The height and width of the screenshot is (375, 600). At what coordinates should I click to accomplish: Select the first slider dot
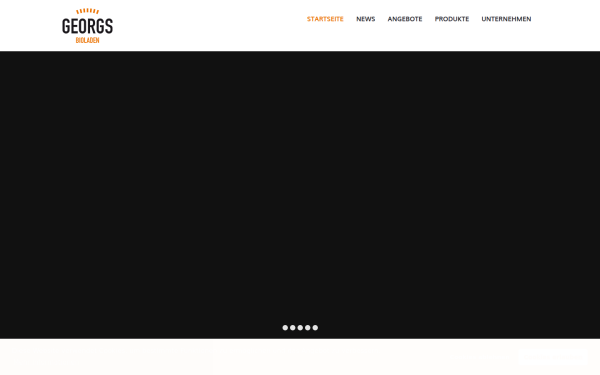point(285,328)
